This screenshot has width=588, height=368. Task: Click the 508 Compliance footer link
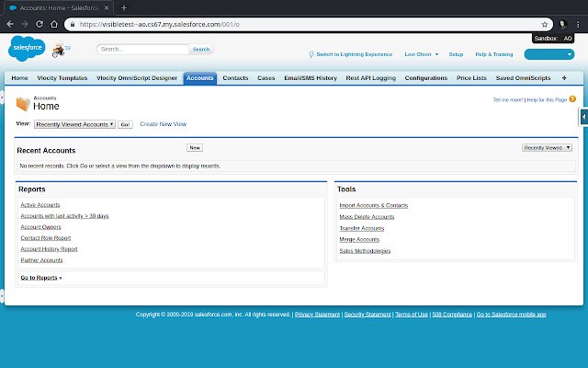click(x=452, y=315)
